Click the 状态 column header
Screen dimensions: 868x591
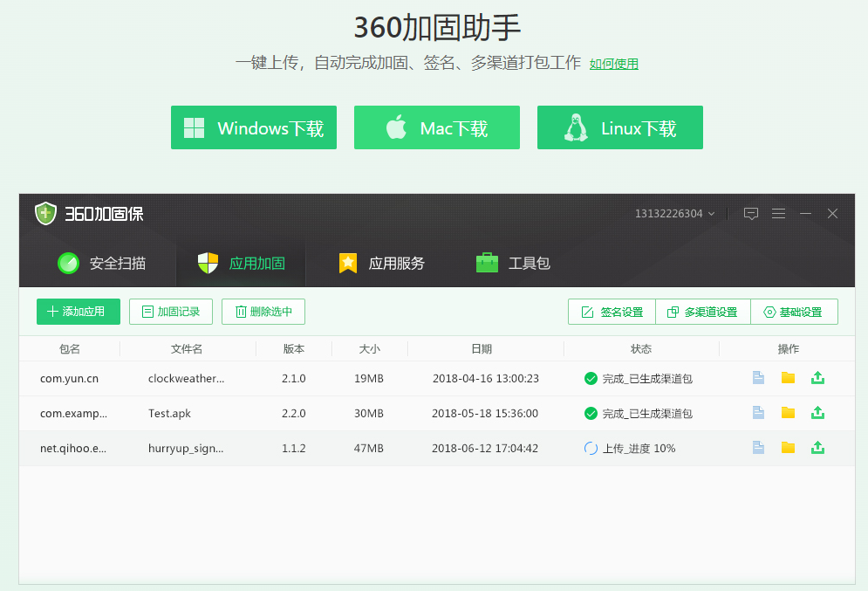641,349
